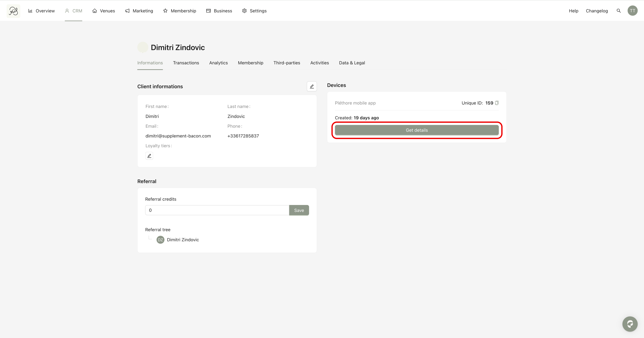Switch to the Transactions tab
Screen dimensions: 644x338
click(186, 63)
